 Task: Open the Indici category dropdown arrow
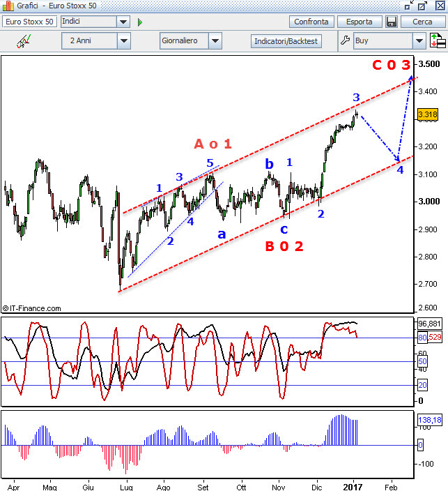123,22
